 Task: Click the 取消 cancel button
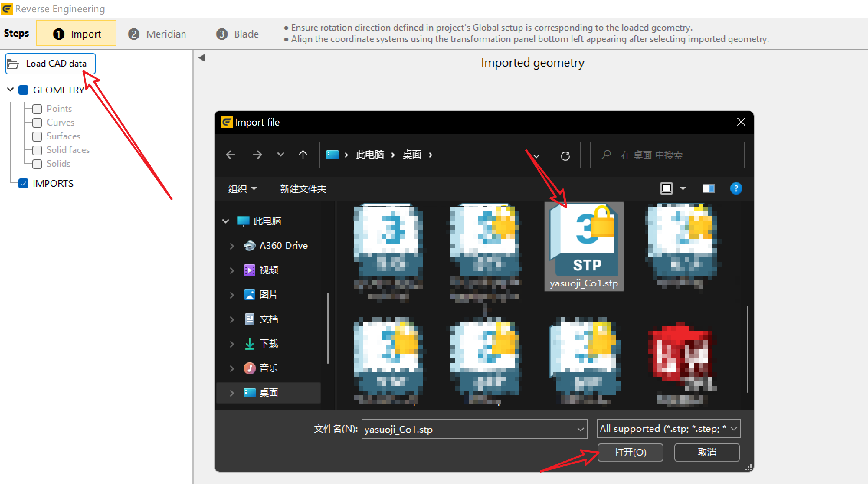[x=707, y=452]
